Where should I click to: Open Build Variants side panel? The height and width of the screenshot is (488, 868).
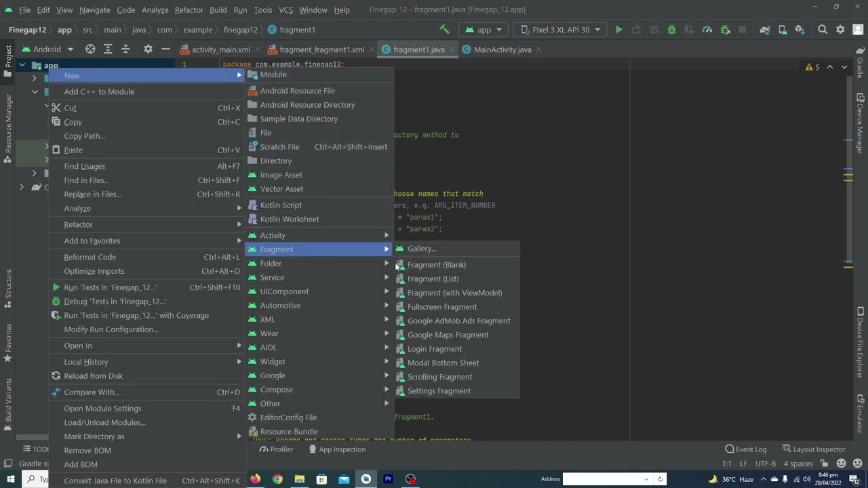[8, 405]
